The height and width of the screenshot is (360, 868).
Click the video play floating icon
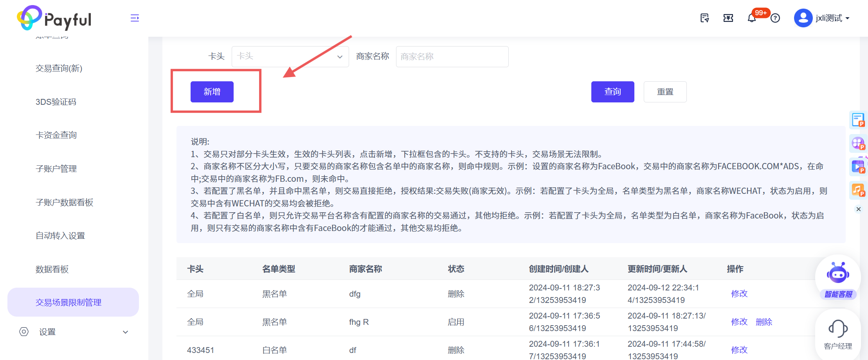858,167
